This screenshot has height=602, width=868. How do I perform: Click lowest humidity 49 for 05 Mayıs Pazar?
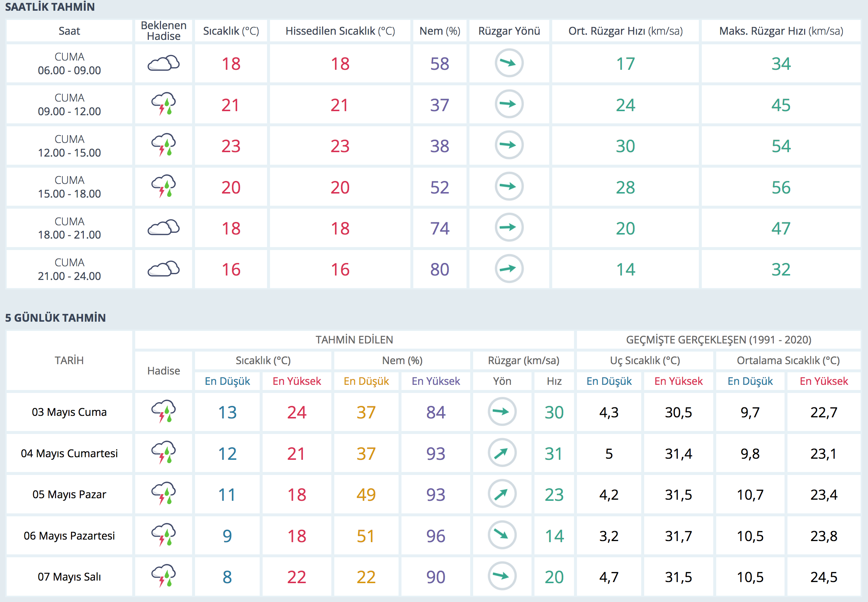(x=366, y=495)
